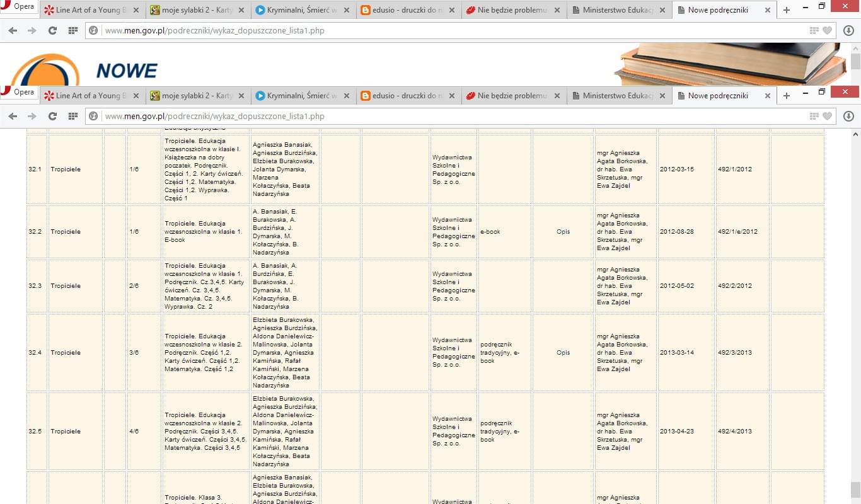861x504 pixels.
Task: Open 'Opis' link in row 32.2
Action: pos(563,232)
